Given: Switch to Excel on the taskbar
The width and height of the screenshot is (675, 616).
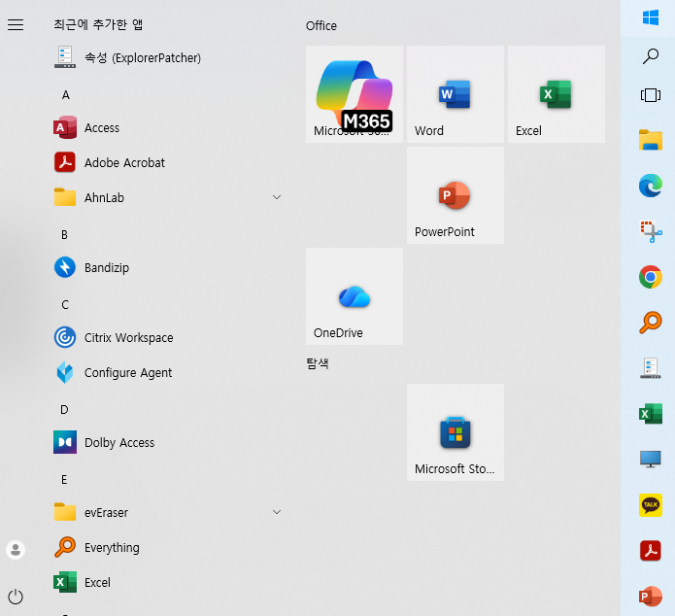Looking at the screenshot, I should tap(651, 414).
